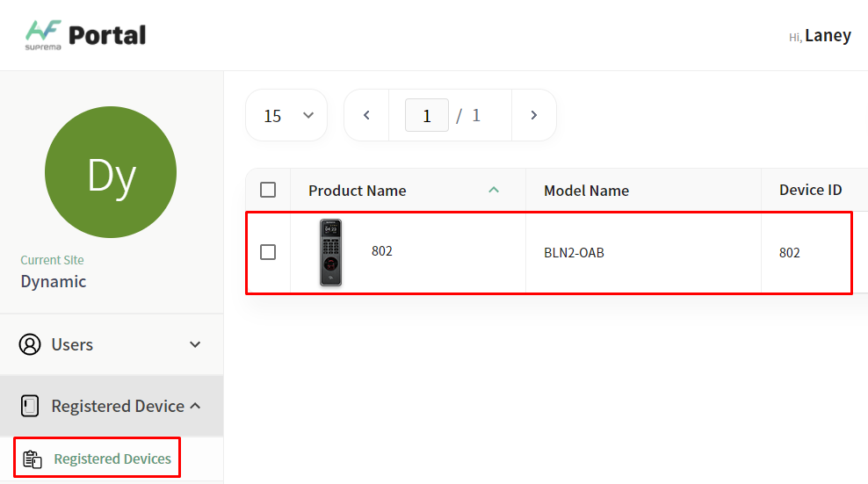Collapse the Registered Device menu chevron
868x484 pixels.
tap(195, 406)
